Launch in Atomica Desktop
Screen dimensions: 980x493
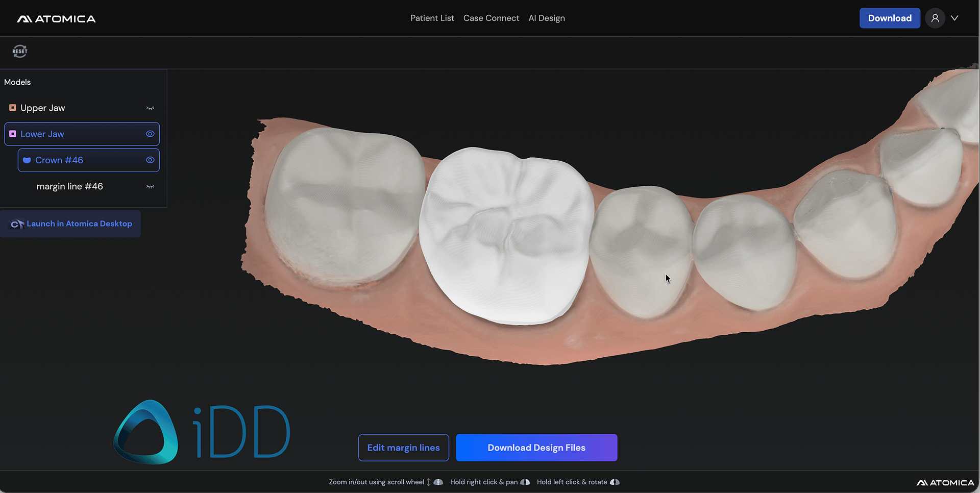pos(70,224)
